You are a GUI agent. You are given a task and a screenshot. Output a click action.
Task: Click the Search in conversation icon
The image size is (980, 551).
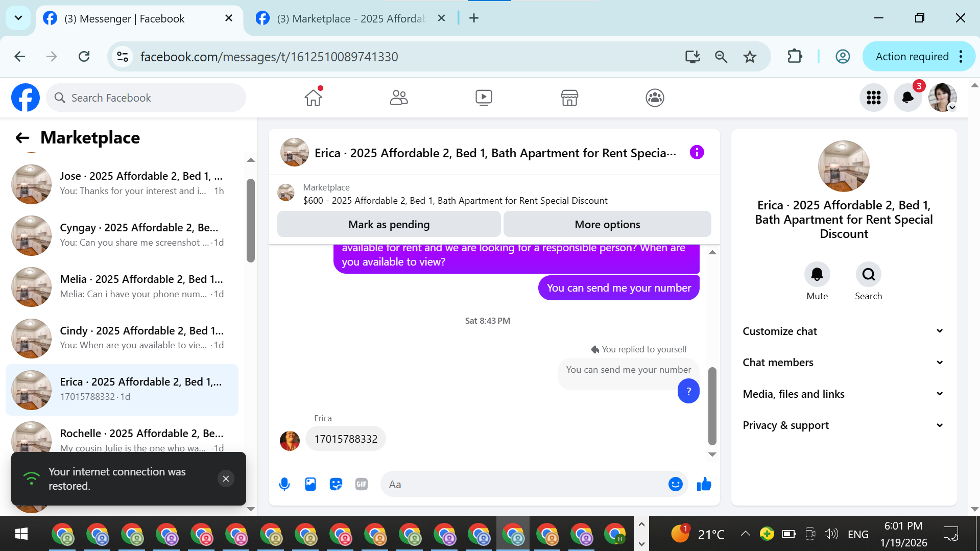pos(868,275)
